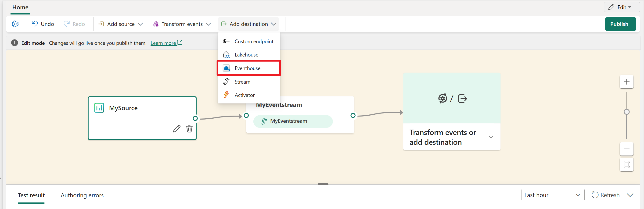
Task: Click the canvas zoom slider handle
Action: point(626,112)
